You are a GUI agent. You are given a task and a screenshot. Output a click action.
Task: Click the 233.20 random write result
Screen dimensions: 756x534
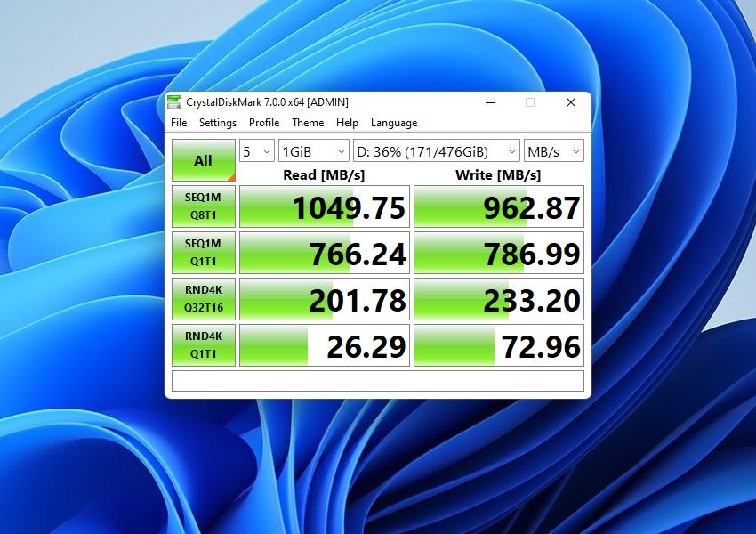click(499, 299)
